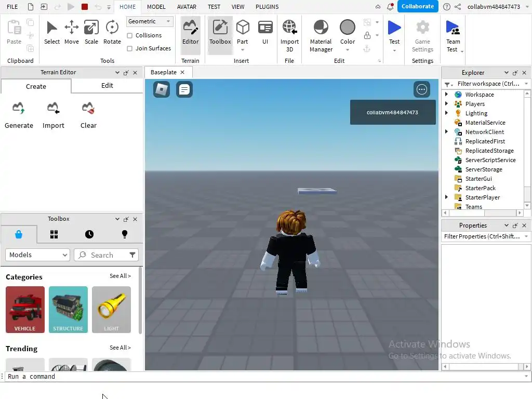
Task: Click the share icon near username
Action: [458, 6]
